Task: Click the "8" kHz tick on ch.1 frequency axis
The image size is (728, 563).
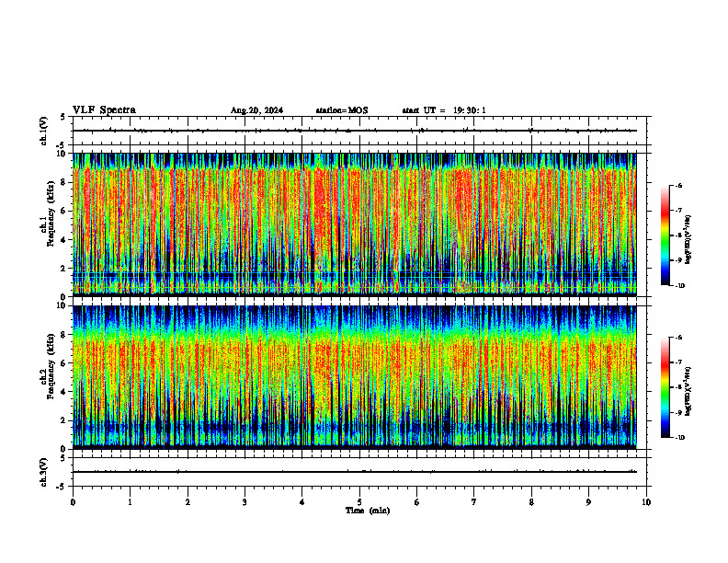Action: coord(64,182)
